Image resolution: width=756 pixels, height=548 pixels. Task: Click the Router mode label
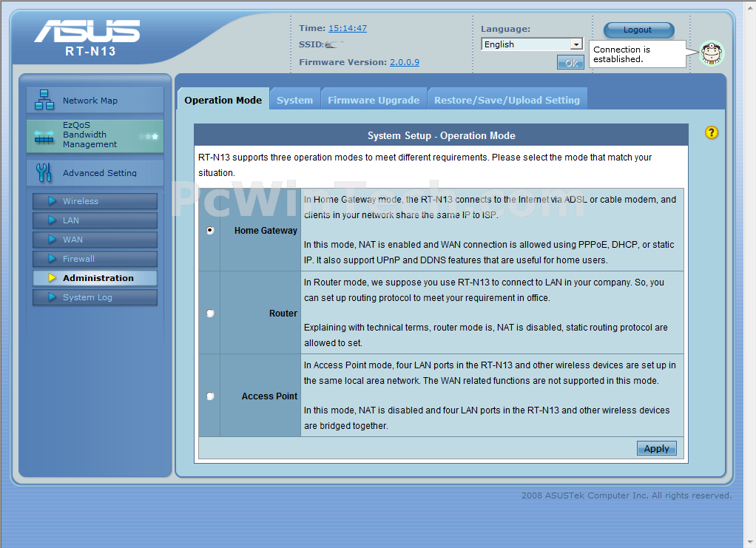[283, 314]
